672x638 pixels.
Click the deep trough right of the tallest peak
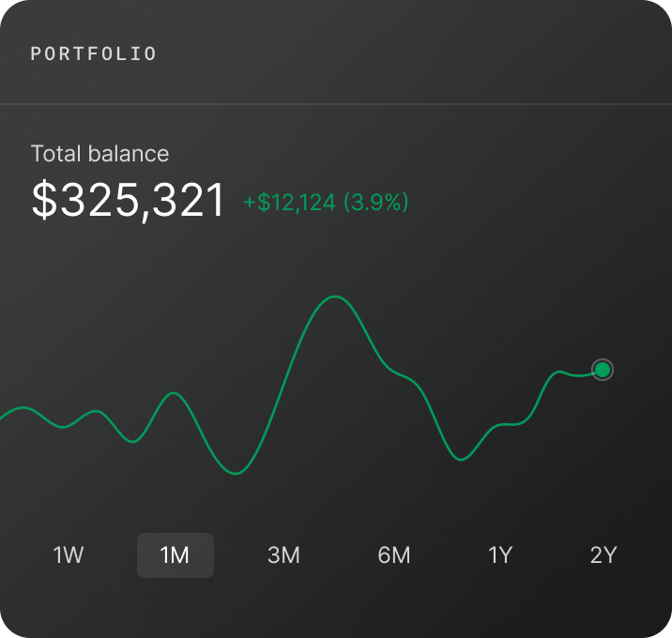[460, 459]
